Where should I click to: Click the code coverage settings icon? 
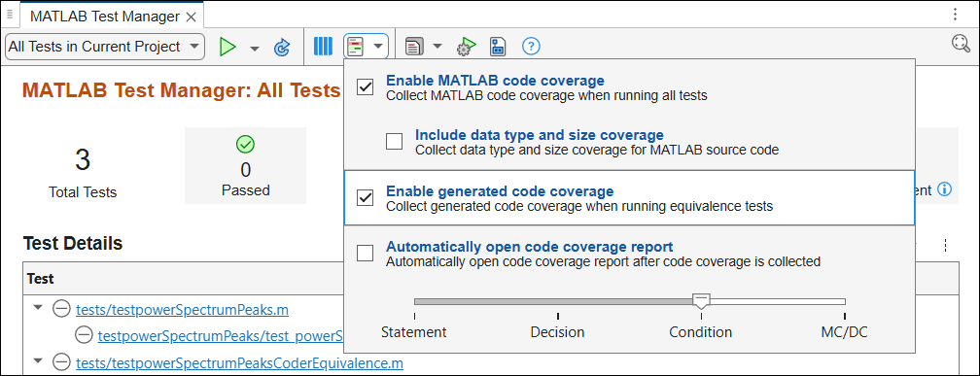[355, 47]
